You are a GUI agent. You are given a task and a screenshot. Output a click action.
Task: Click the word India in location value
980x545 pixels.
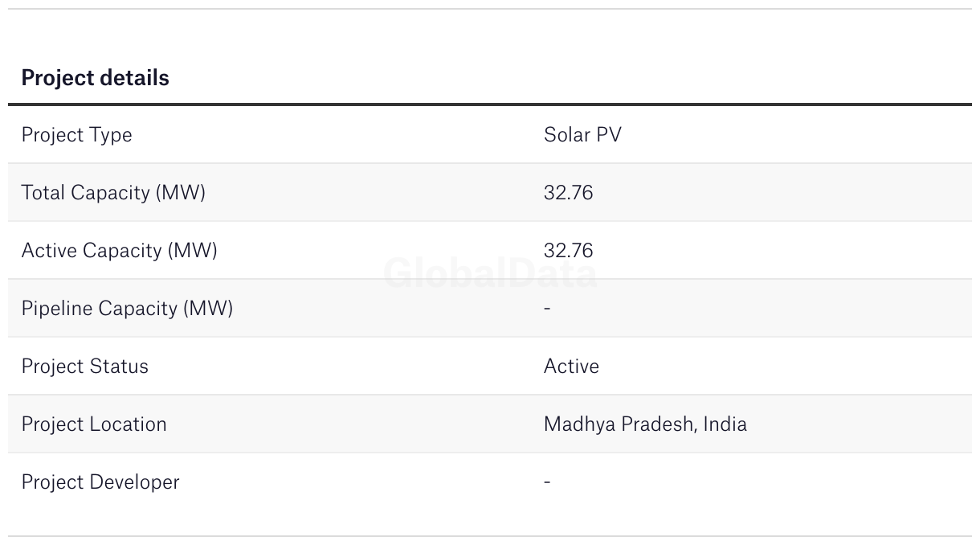coord(725,424)
